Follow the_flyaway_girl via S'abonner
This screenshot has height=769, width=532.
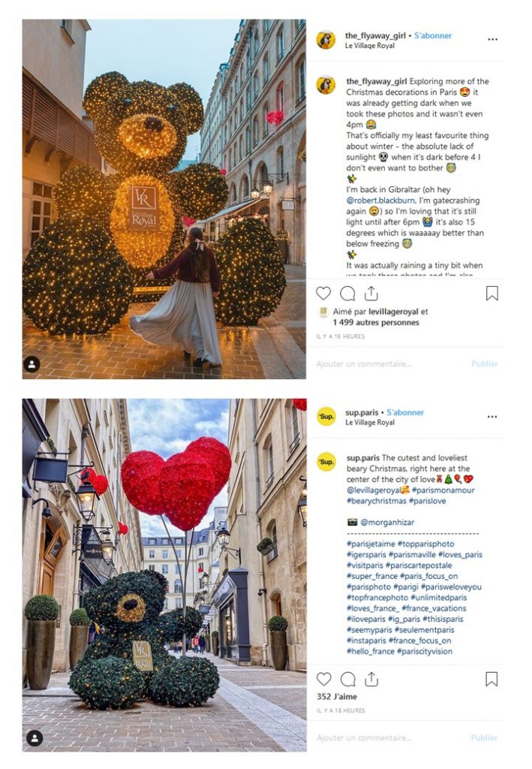[x=432, y=35]
